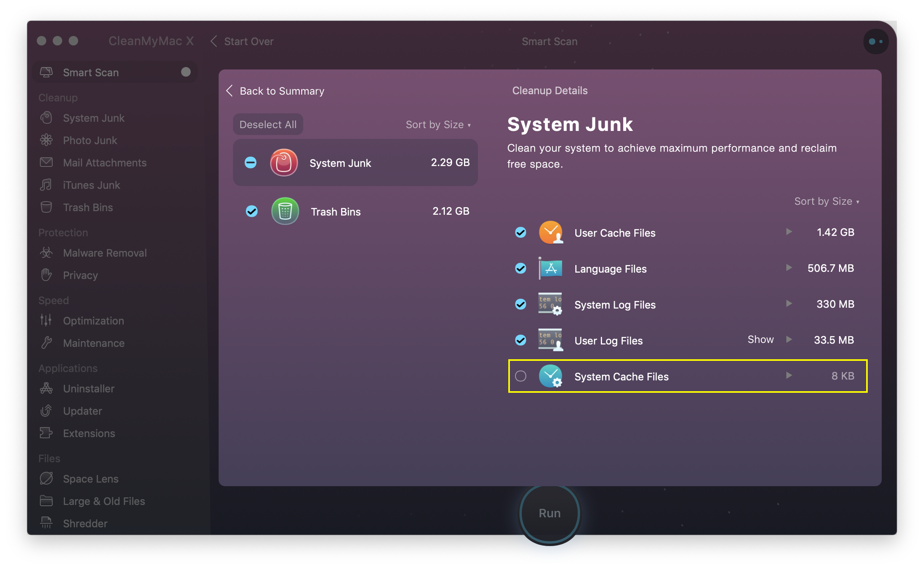Click the Uninstaller icon in sidebar

pos(46,388)
